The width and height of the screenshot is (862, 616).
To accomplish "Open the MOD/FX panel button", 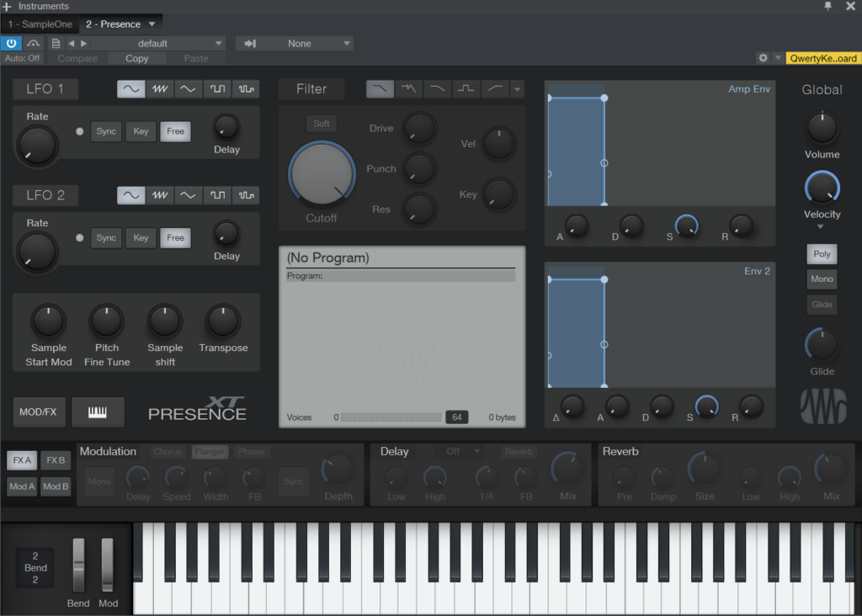I will tap(38, 412).
